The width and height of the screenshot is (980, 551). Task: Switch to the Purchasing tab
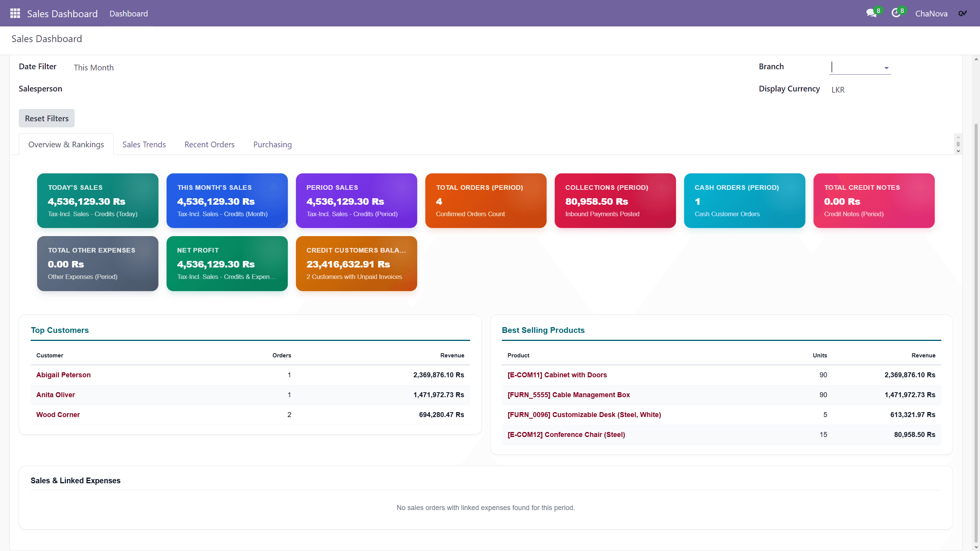(273, 145)
